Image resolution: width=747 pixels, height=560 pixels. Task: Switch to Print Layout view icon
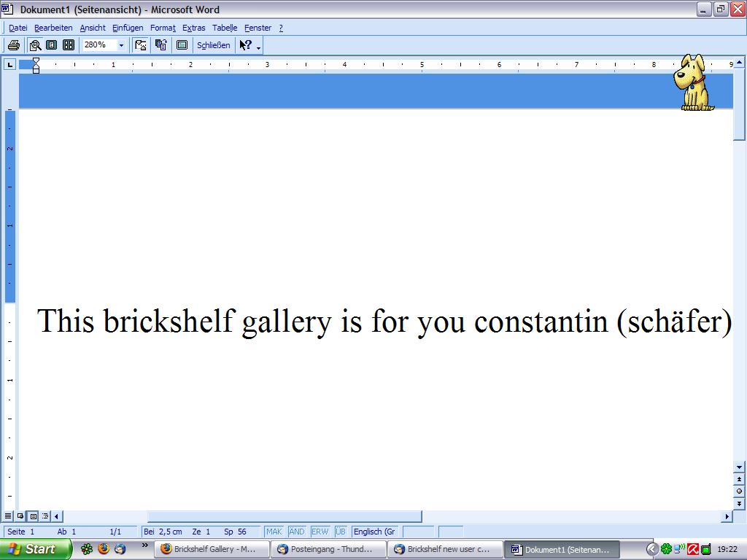click(33, 516)
